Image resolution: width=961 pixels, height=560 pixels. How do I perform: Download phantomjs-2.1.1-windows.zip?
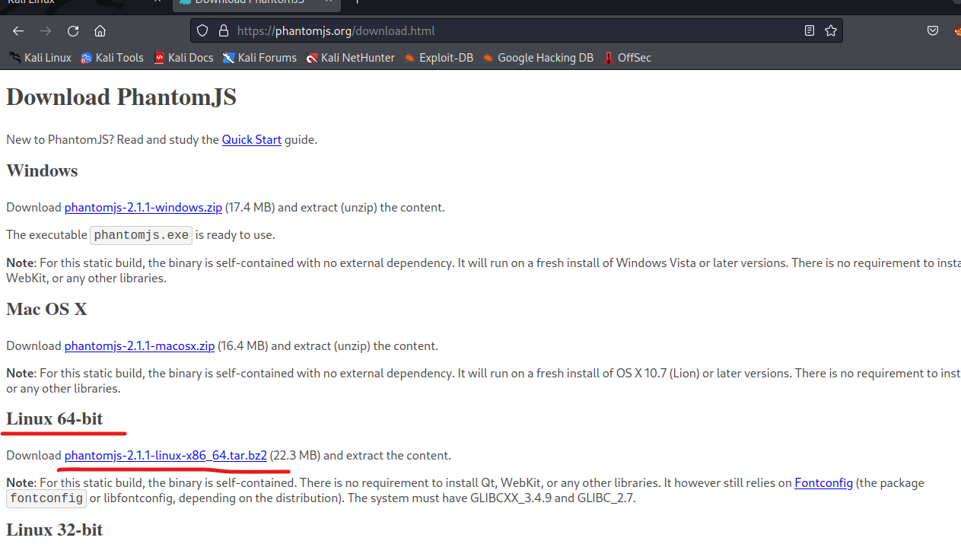click(x=143, y=208)
